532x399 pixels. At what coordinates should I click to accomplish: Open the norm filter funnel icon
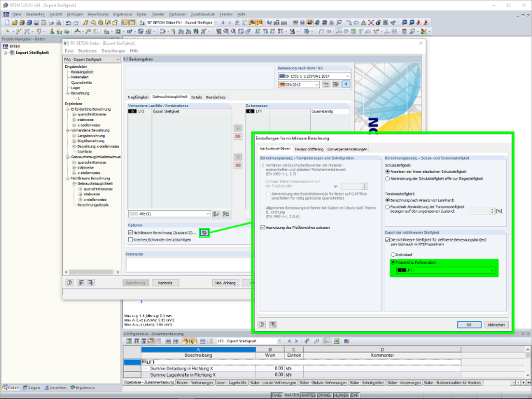click(x=346, y=85)
